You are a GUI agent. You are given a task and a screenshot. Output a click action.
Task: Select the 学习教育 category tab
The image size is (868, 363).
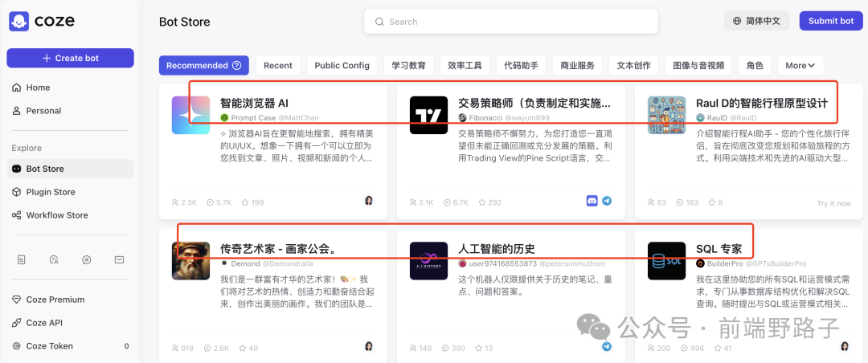pos(408,65)
